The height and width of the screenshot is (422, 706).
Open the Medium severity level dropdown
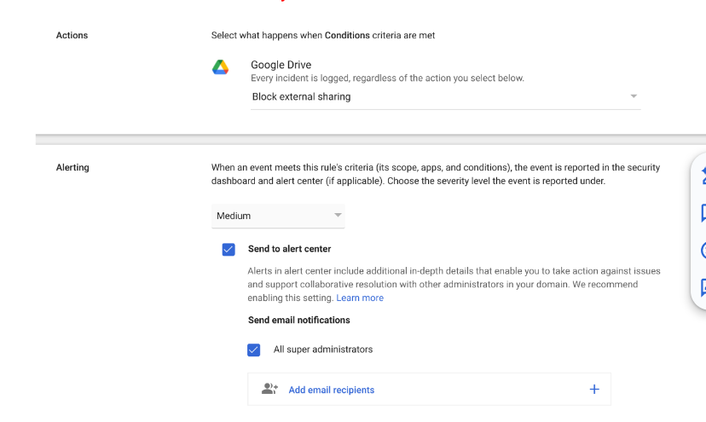[x=278, y=216]
